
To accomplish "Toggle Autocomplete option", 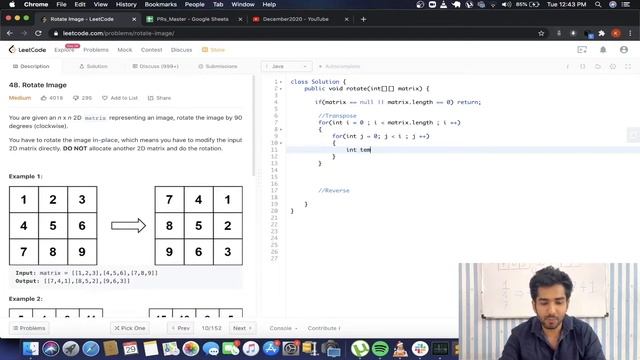I will (x=340, y=66).
